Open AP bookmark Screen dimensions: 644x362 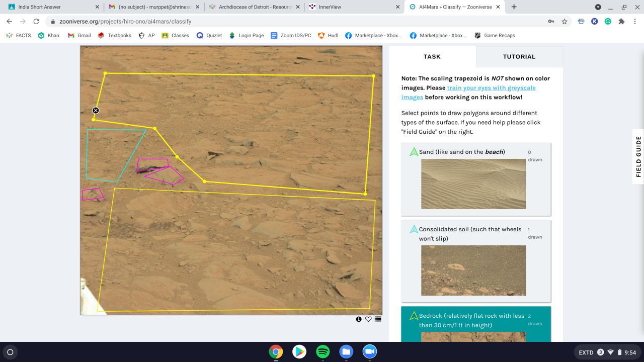pos(147,36)
